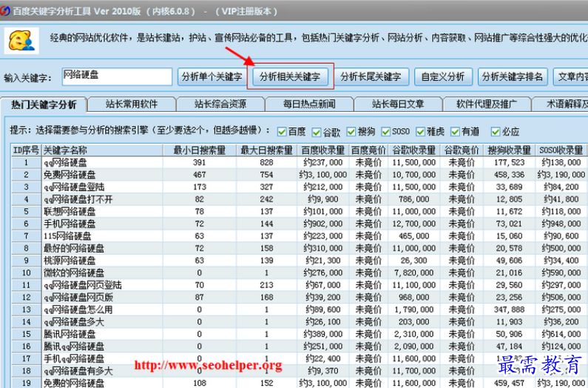Open the 站长常用软件 tab
Image resolution: width=588 pixels, height=388 pixels.
tap(132, 104)
